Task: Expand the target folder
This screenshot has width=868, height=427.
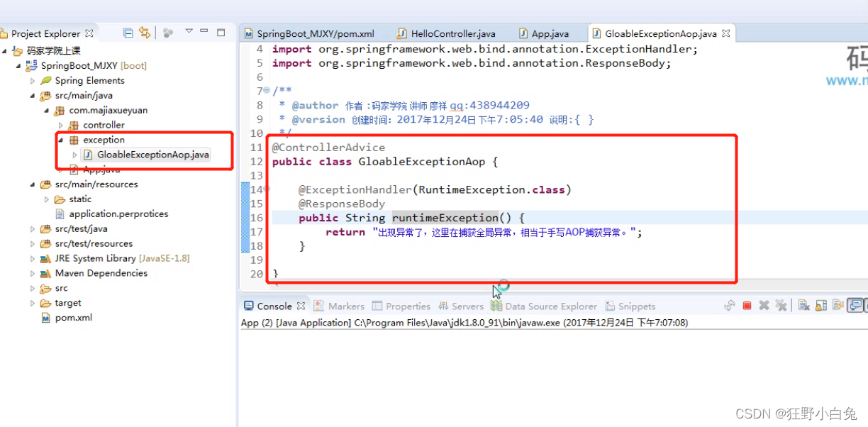Action: (33, 304)
